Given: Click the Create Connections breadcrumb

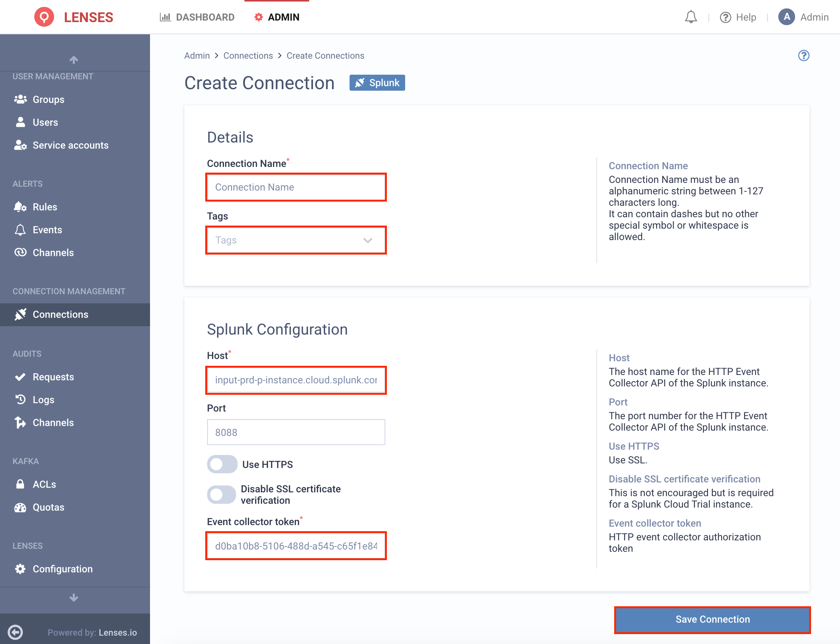Looking at the screenshot, I should [325, 56].
